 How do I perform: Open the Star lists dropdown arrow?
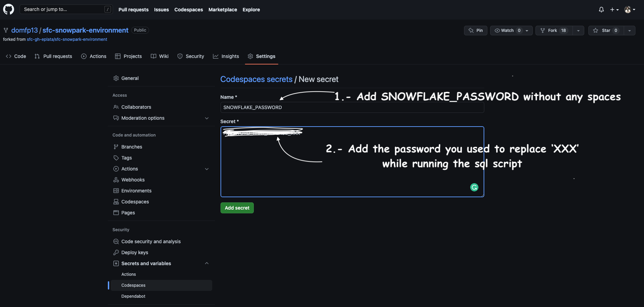(630, 31)
